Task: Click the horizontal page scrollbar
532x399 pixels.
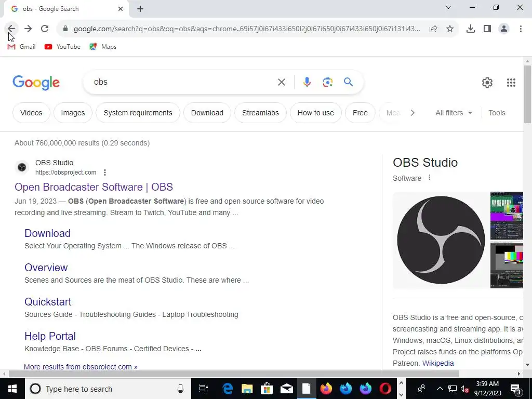Action: point(234,374)
